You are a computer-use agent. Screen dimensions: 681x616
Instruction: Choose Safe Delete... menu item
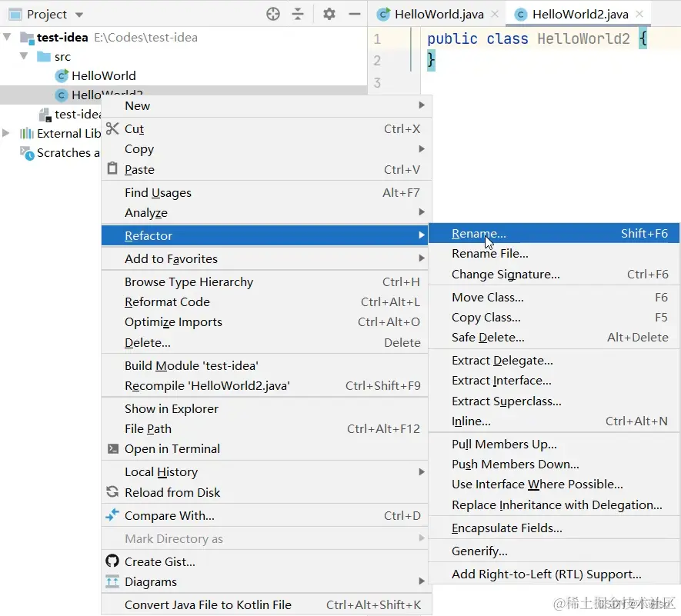[x=554, y=338]
